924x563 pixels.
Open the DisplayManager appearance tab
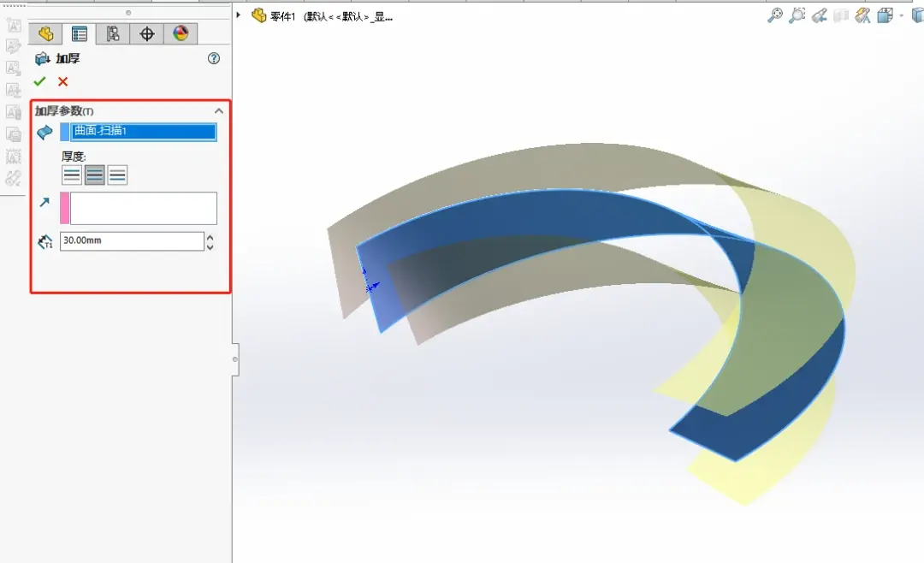[181, 33]
